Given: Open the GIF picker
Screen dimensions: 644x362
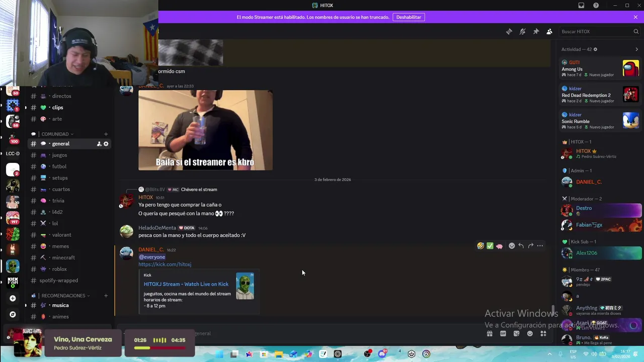Looking at the screenshot, I should tap(503, 333).
